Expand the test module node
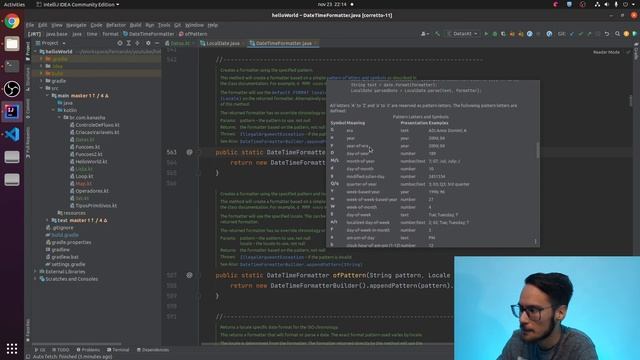Image resolution: width=640 pixels, height=360 pixels. [47, 220]
